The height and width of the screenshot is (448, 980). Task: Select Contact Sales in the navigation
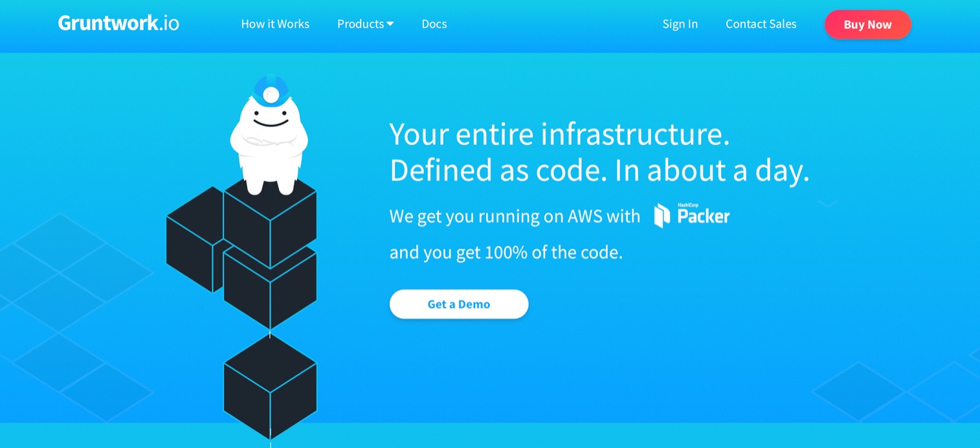[x=761, y=24]
